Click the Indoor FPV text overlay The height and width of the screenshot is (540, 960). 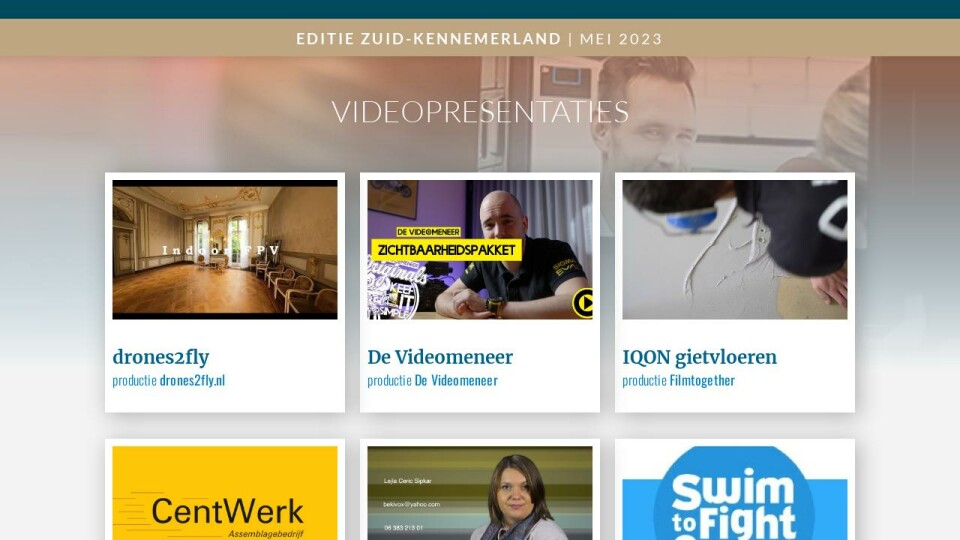(x=221, y=250)
